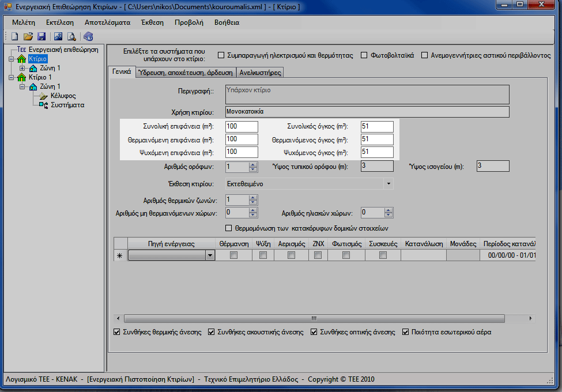The height and width of the screenshot is (392, 562).
Task: Click the Open folder toolbar icon
Action: click(28, 36)
